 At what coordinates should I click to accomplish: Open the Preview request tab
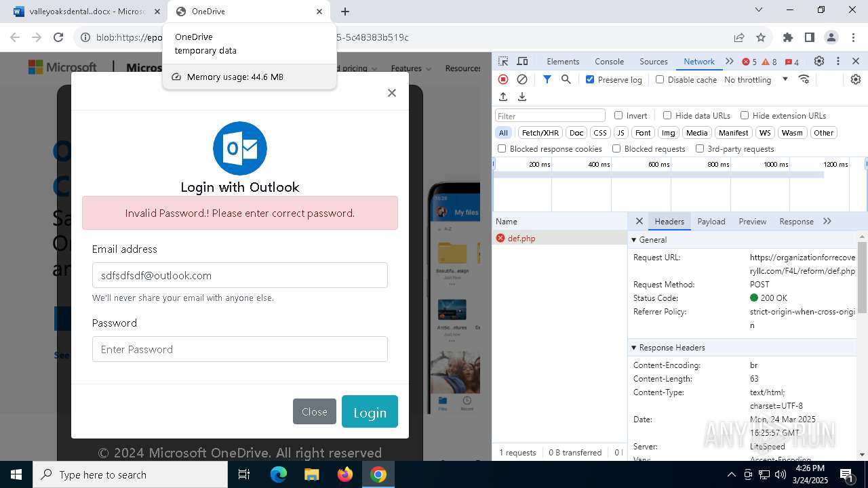[x=753, y=221]
